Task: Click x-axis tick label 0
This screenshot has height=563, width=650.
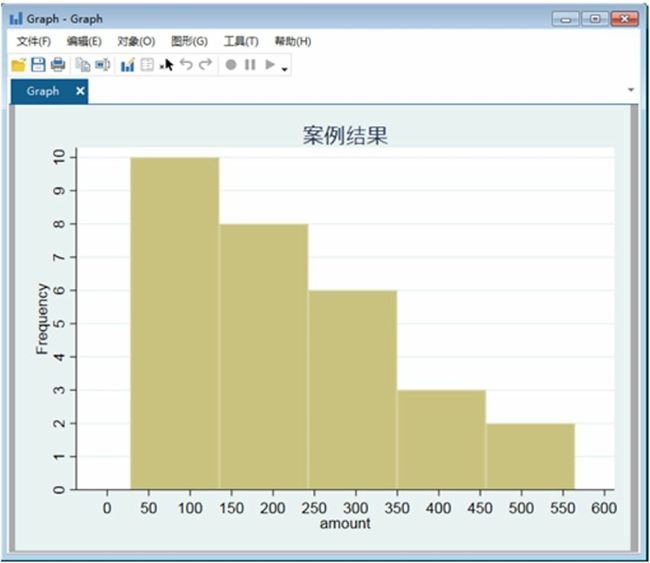Action: coord(107,508)
